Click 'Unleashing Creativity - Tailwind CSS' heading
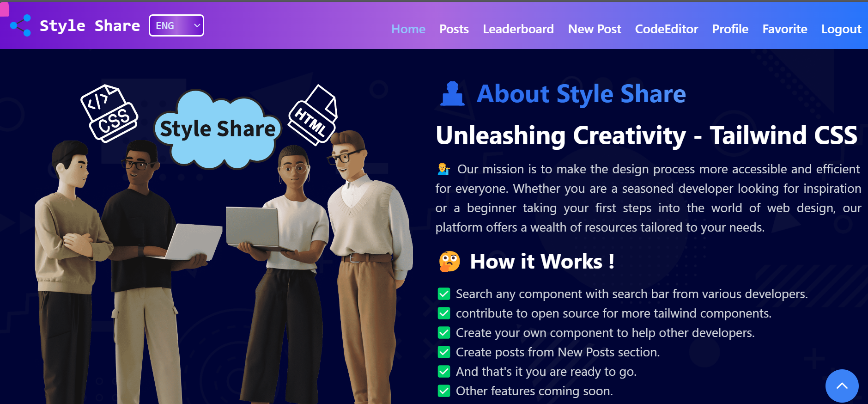This screenshot has height=404, width=868. [x=646, y=135]
